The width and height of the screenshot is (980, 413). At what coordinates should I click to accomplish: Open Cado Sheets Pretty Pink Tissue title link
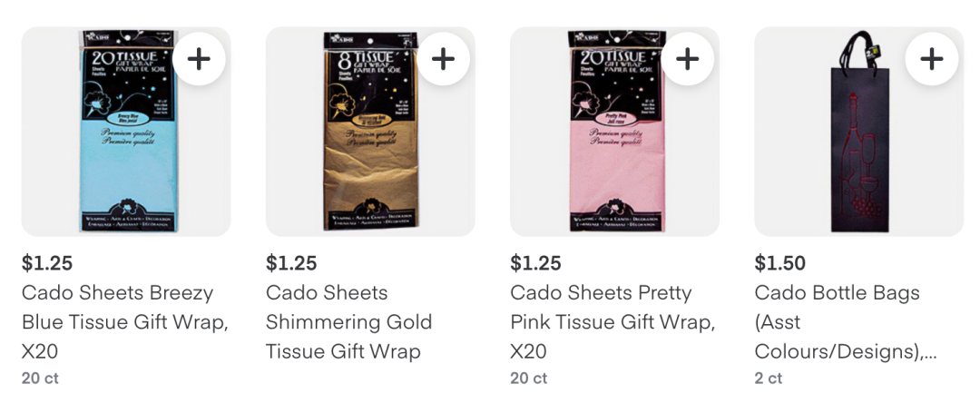(612, 322)
